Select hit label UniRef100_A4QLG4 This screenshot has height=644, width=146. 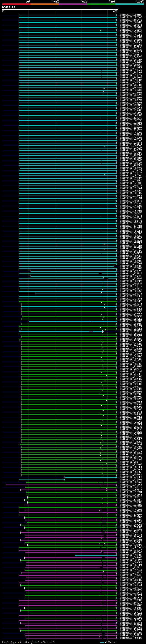(x=131, y=72)
